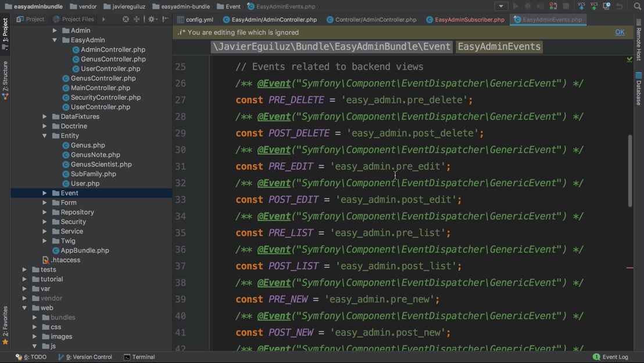
Task: Click the Run (play) toolbar icon
Action: pyautogui.click(x=516, y=6)
